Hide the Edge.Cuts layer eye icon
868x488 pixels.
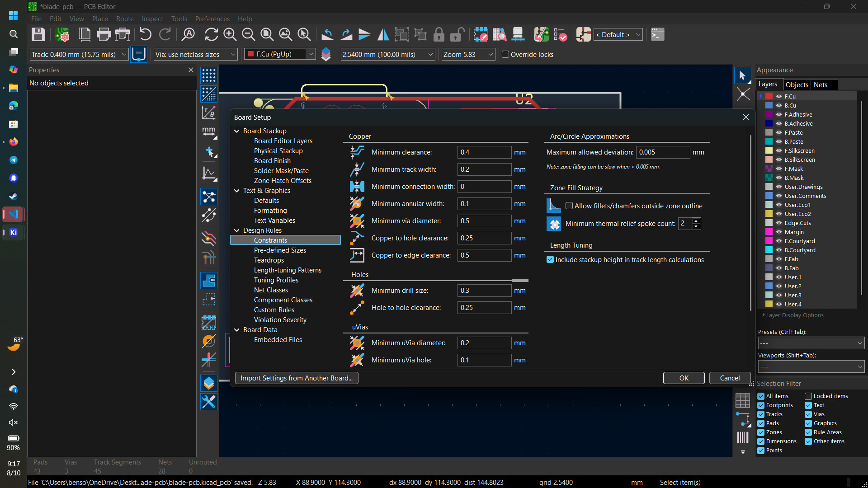click(779, 223)
